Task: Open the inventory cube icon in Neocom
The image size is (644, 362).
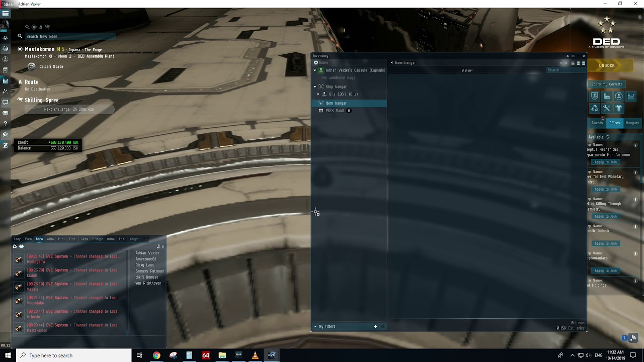Action: click(6, 49)
